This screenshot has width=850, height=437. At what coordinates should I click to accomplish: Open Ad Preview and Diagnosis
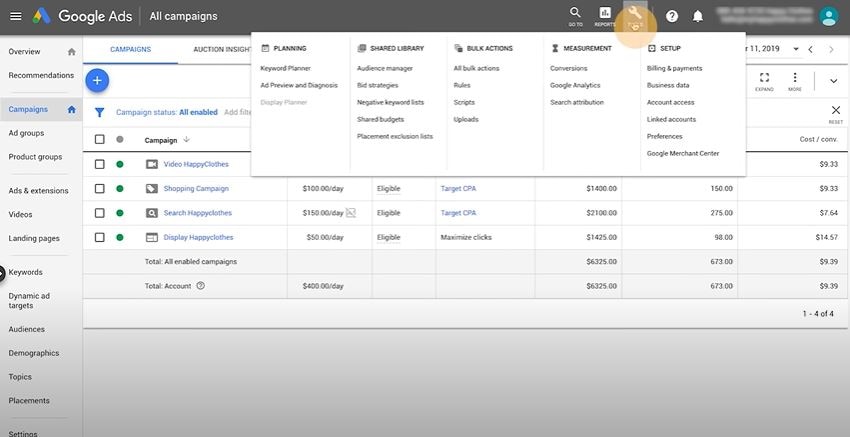pyautogui.click(x=299, y=85)
